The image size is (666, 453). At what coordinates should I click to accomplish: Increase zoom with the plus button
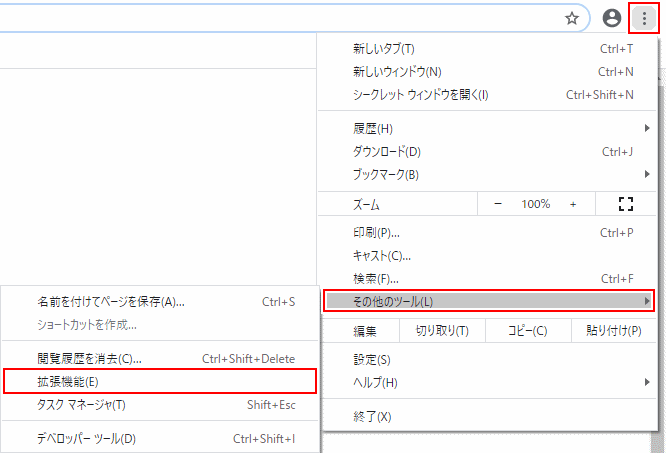point(573,204)
